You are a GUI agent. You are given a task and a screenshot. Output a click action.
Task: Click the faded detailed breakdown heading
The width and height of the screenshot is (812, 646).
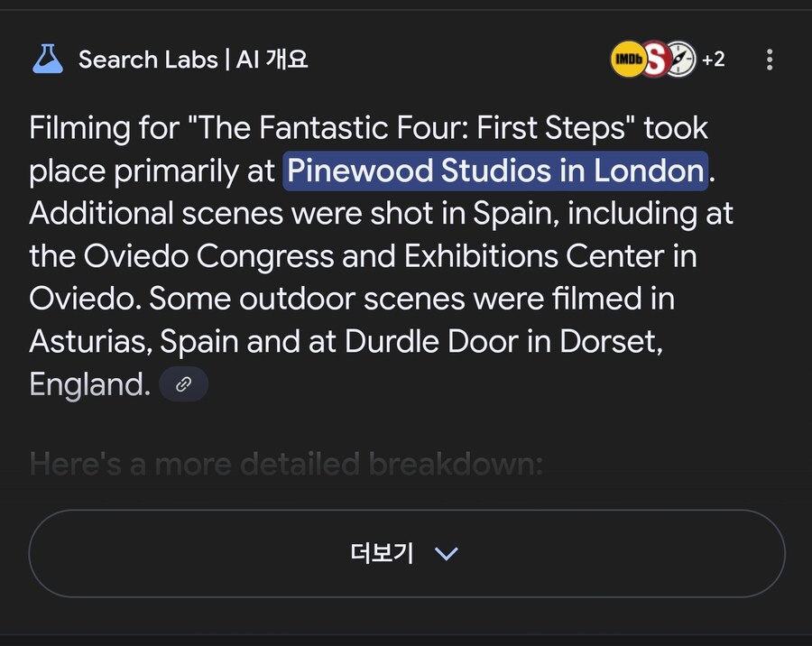point(286,464)
